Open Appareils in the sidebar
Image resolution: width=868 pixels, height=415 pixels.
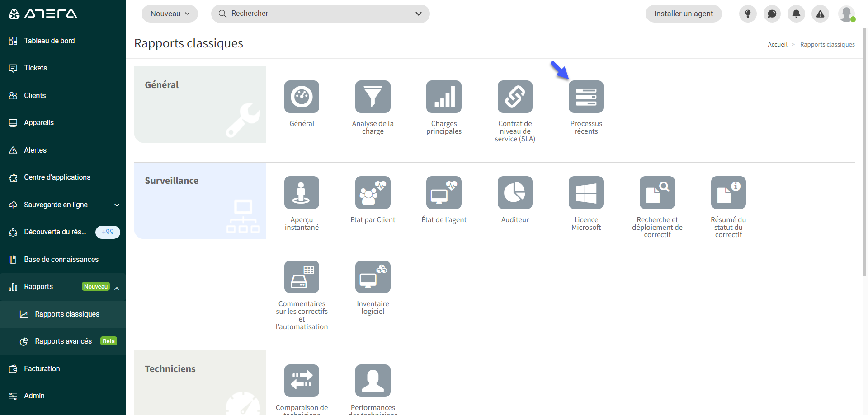[x=63, y=123]
